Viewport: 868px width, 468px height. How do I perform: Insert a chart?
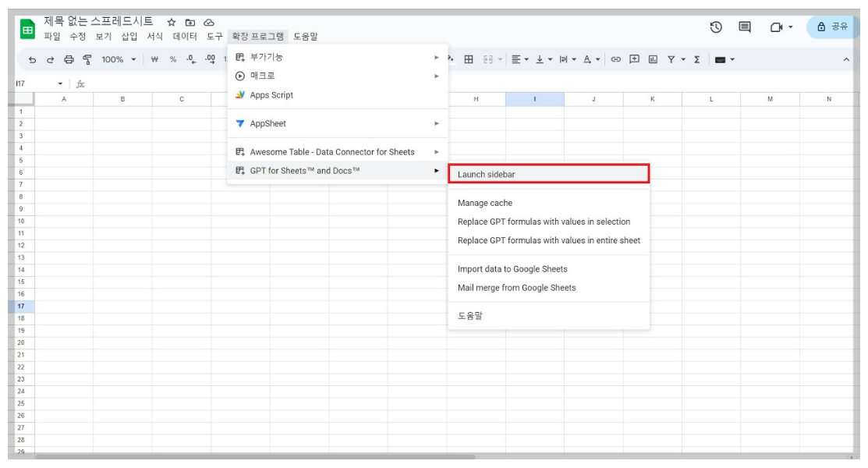click(x=654, y=59)
